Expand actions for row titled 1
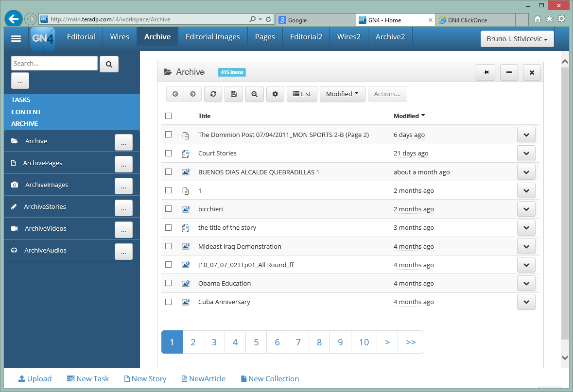This screenshot has width=573, height=392. click(x=526, y=191)
